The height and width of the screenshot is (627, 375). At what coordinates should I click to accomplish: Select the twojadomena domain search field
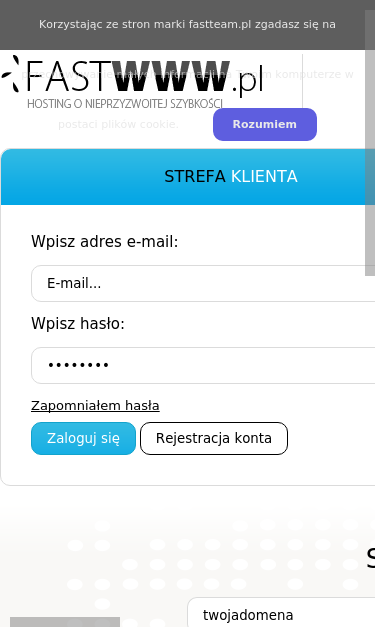pyautogui.click(x=281, y=613)
